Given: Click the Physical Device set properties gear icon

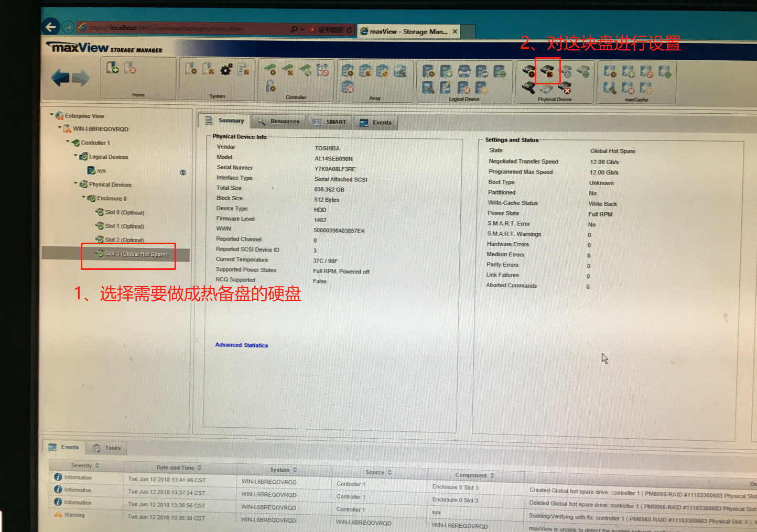Looking at the screenshot, I should point(529,72).
